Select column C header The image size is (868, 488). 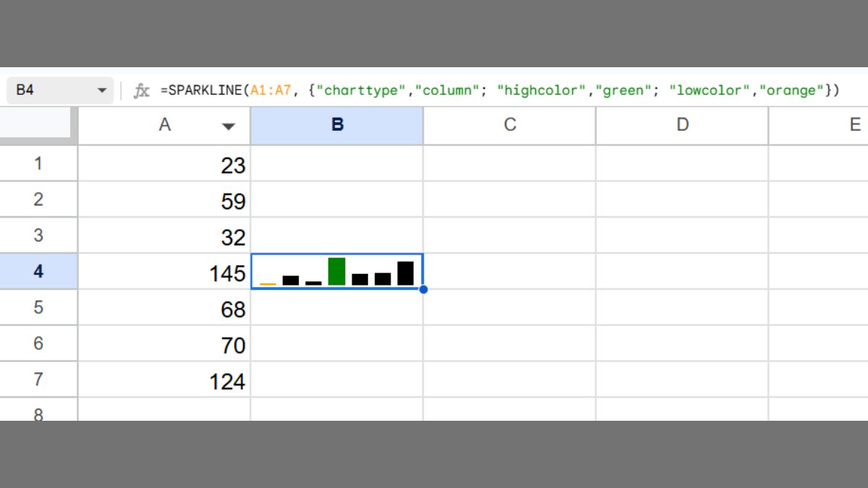[510, 125]
